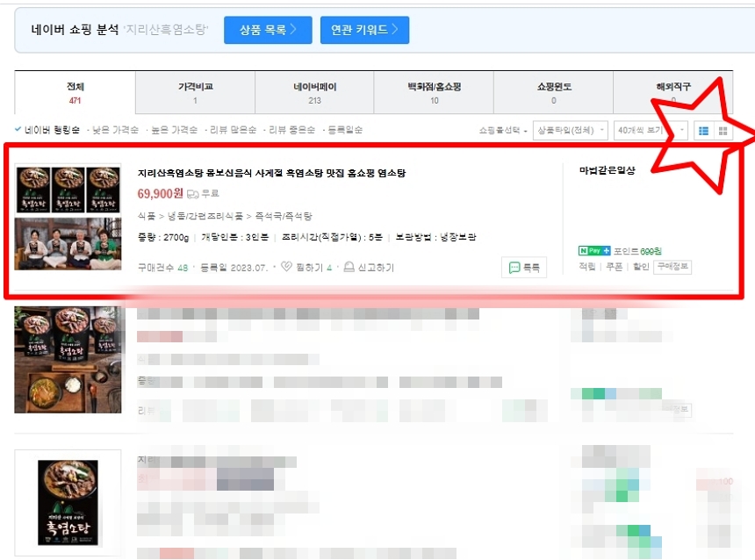
Task: Open the 백화점/홈쇼핑 tab
Action: click(x=434, y=93)
